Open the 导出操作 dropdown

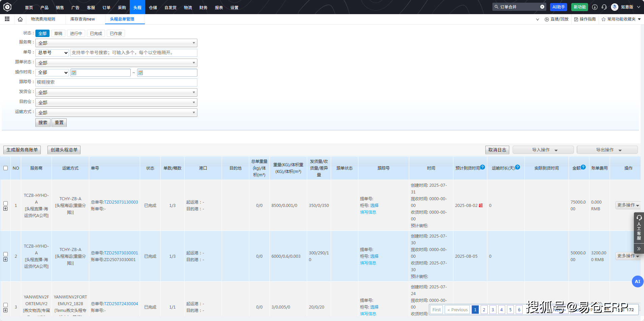point(607,150)
